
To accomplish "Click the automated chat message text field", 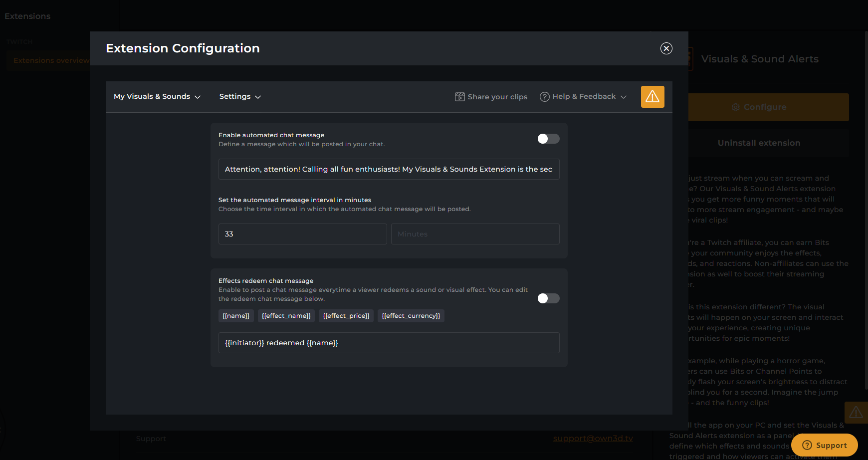I will pyautogui.click(x=389, y=169).
